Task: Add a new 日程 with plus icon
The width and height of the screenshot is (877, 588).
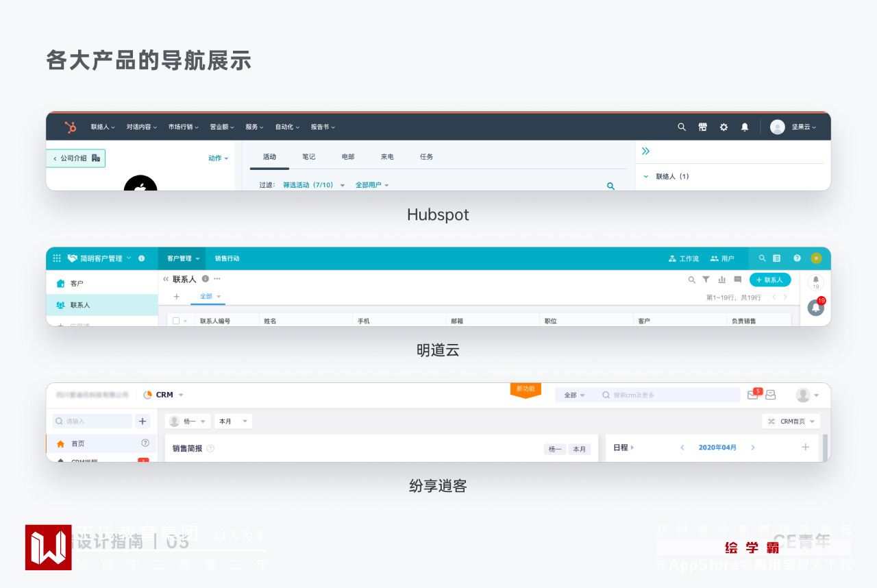Action: tap(805, 448)
